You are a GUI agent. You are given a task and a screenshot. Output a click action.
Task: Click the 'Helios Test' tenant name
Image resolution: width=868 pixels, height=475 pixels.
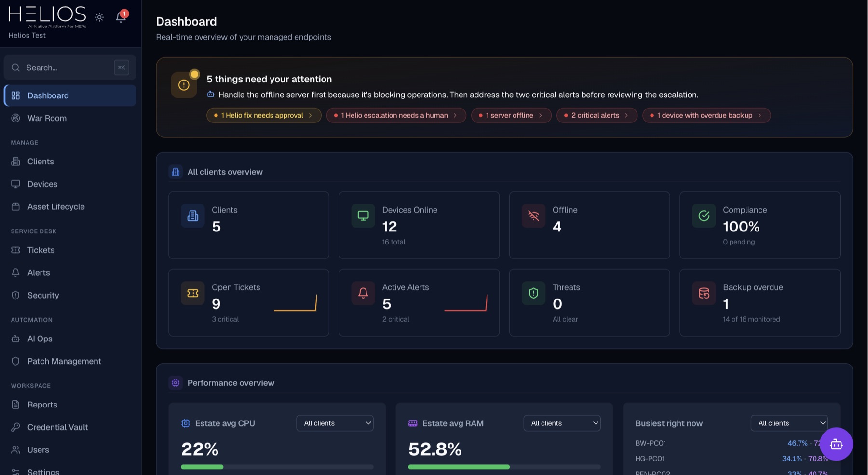pos(27,36)
